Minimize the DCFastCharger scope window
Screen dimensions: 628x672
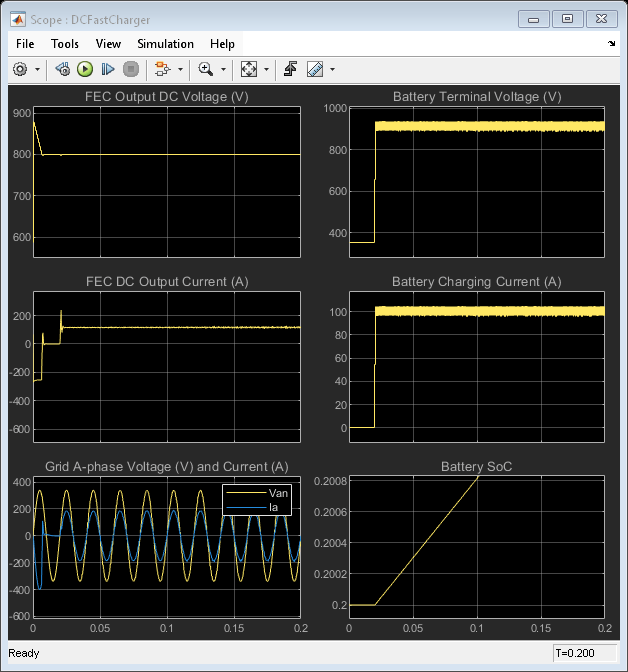[x=533, y=19]
